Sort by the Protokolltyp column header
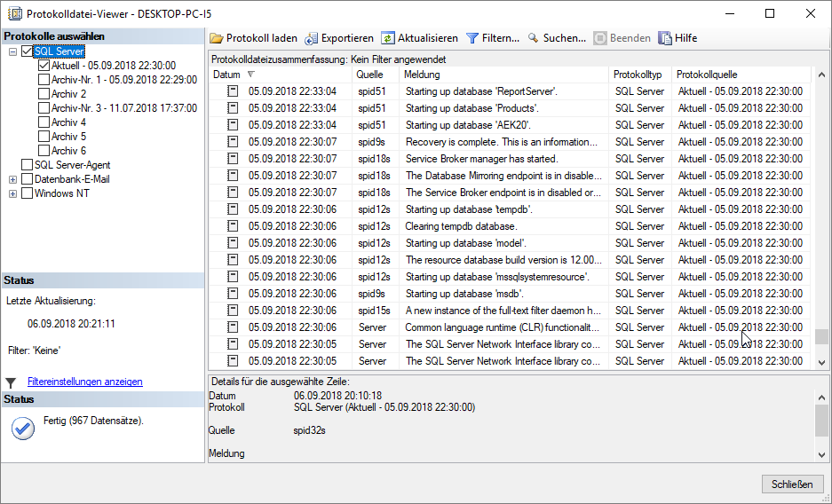832x504 pixels. (640, 75)
